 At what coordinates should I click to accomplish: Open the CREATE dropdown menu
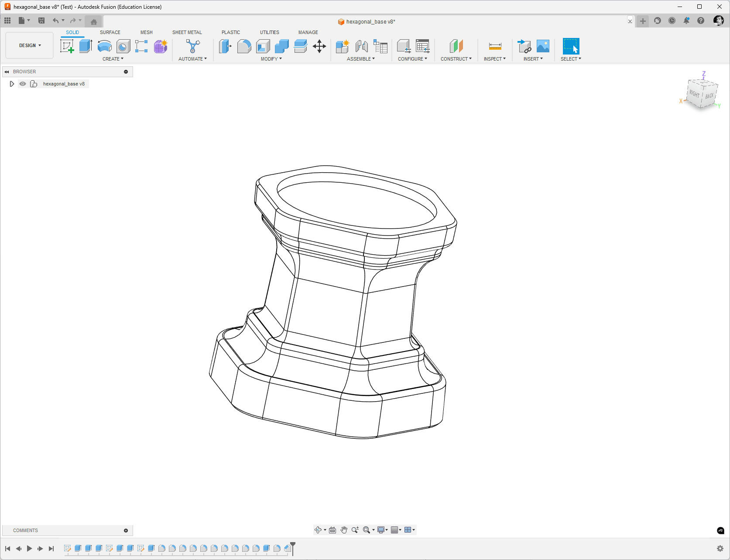[x=113, y=59]
